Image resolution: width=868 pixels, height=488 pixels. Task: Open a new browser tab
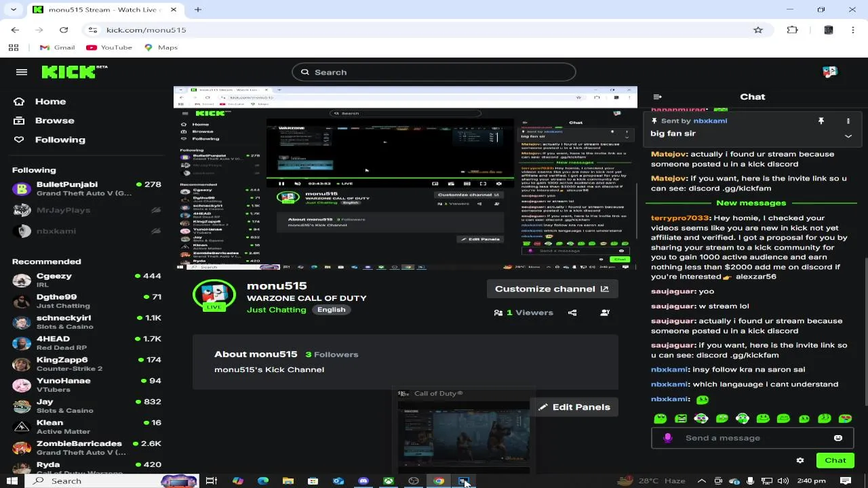pyautogui.click(x=198, y=9)
